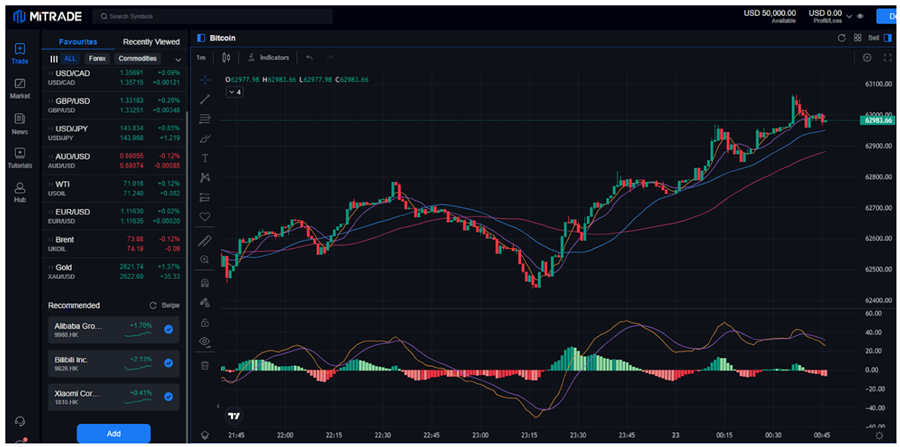Open Tutorials from the left sidebar
Screen dimensions: 900x447
[x=20, y=157]
